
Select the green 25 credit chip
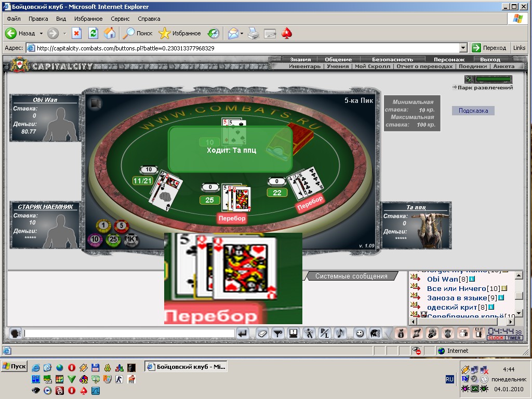pos(113,240)
